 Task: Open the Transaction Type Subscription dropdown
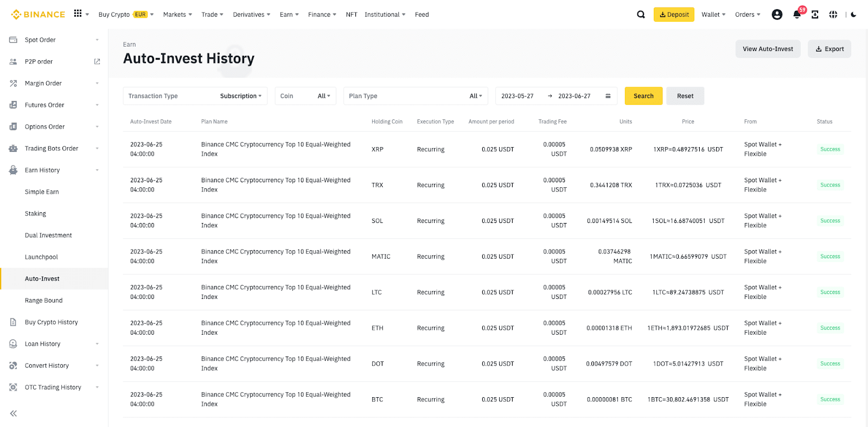point(195,96)
